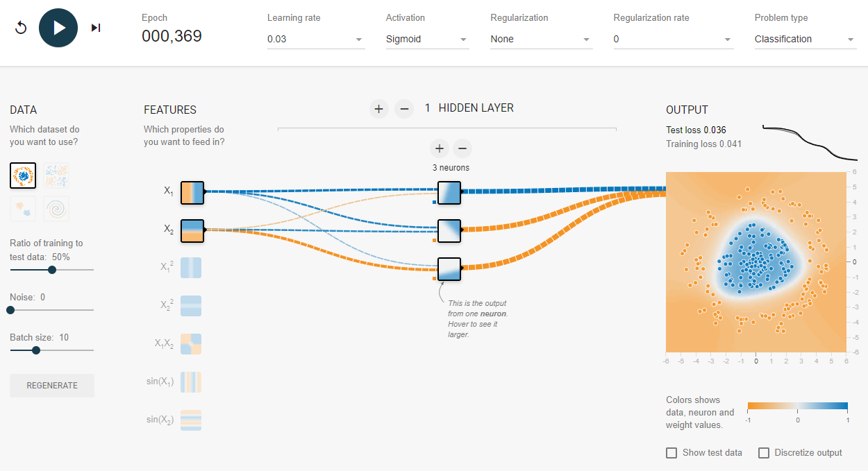Click the REGENERATE button
Image resolution: width=868 pixels, height=471 pixels.
(x=52, y=386)
